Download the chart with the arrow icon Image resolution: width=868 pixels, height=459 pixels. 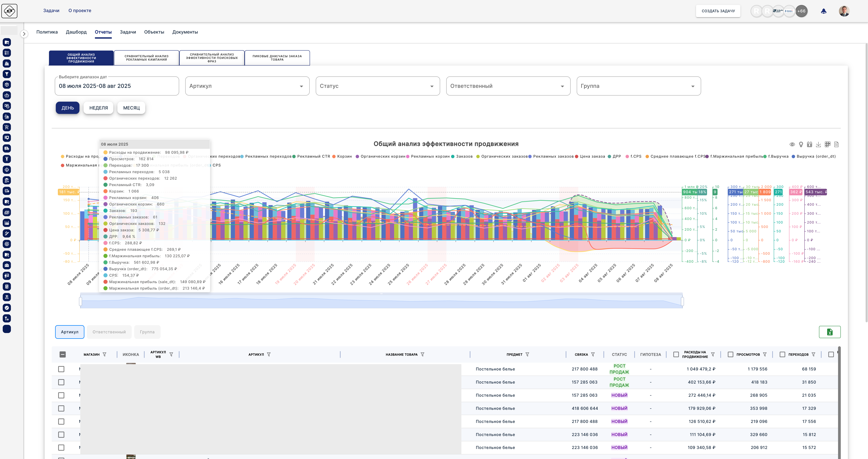[x=818, y=144]
